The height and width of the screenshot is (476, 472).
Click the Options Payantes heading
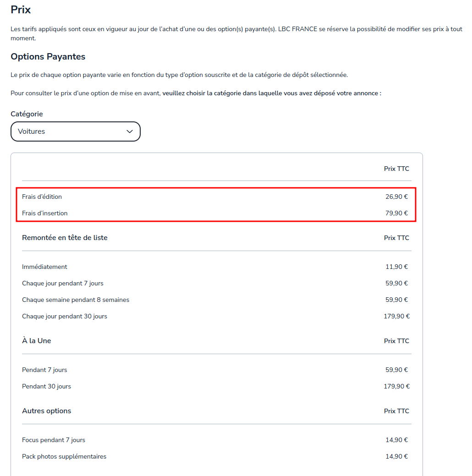48,57
